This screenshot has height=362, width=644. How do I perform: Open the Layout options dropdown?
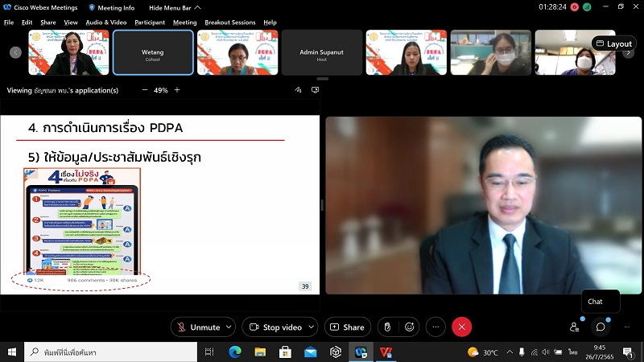point(613,43)
